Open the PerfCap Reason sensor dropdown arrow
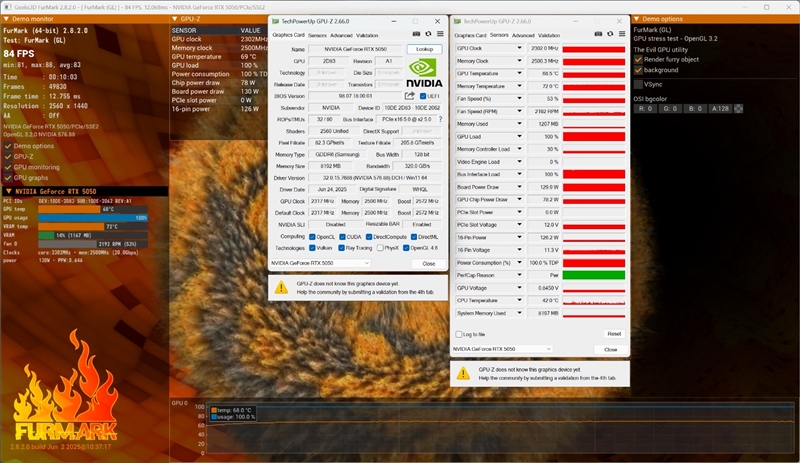Screen dimensions: 800x463 (519, 275)
